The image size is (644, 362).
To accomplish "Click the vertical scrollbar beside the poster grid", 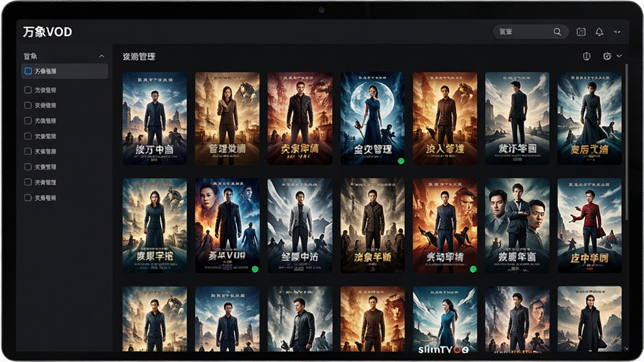I will point(626,141).
